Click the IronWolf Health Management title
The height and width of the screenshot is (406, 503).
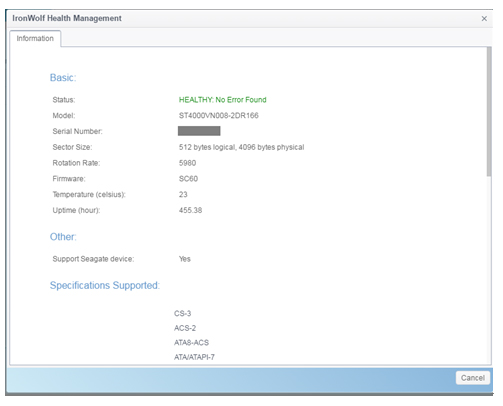[x=67, y=18]
